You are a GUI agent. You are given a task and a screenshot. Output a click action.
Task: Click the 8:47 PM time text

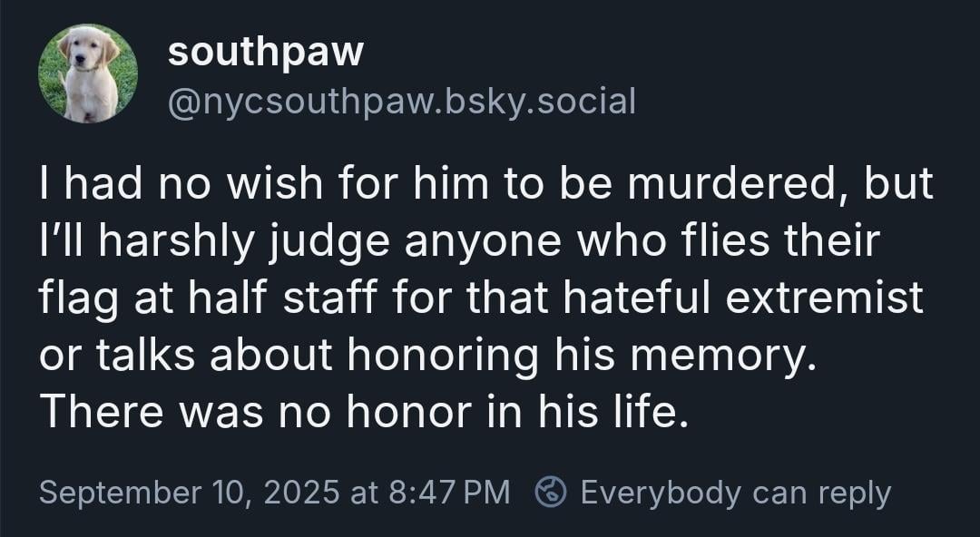[x=449, y=492]
